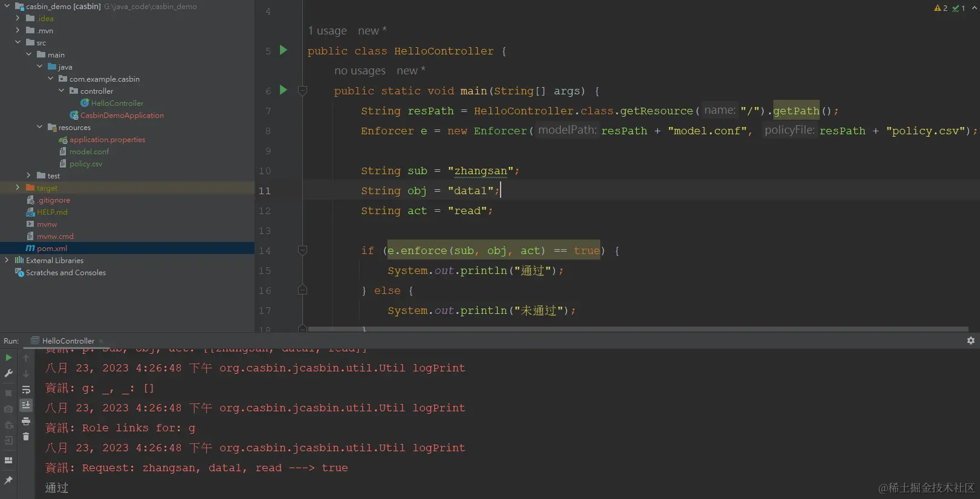Select the mvnw file
Screen dimensions: 980x499
[x=47, y=224]
